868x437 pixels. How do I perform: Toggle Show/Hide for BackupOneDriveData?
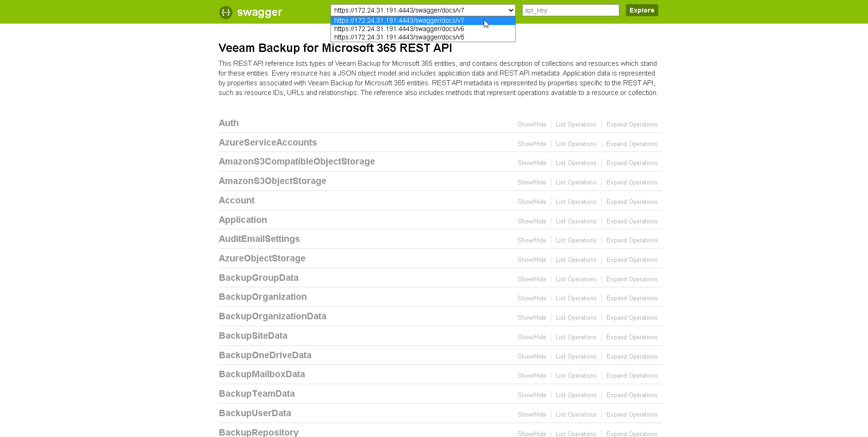(x=531, y=357)
